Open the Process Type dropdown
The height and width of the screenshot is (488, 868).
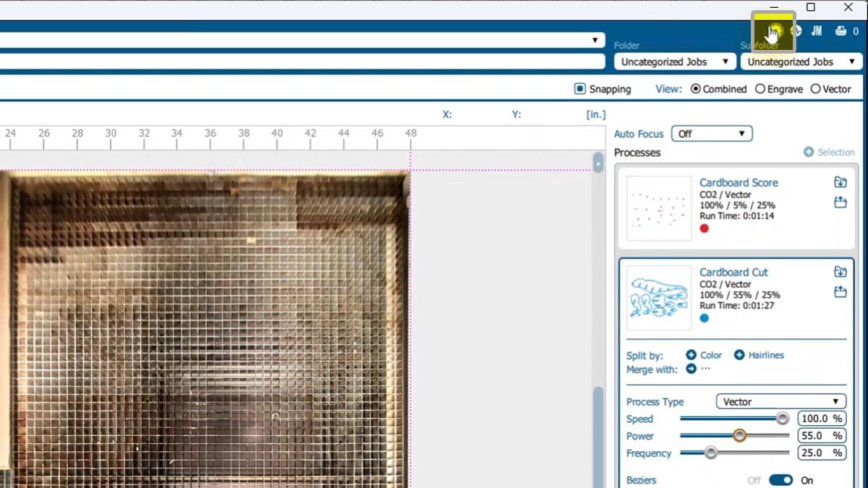point(780,402)
